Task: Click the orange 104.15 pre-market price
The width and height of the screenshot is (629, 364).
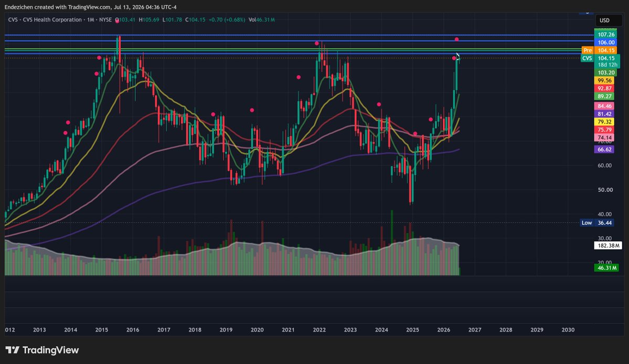Action: [606, 50]
